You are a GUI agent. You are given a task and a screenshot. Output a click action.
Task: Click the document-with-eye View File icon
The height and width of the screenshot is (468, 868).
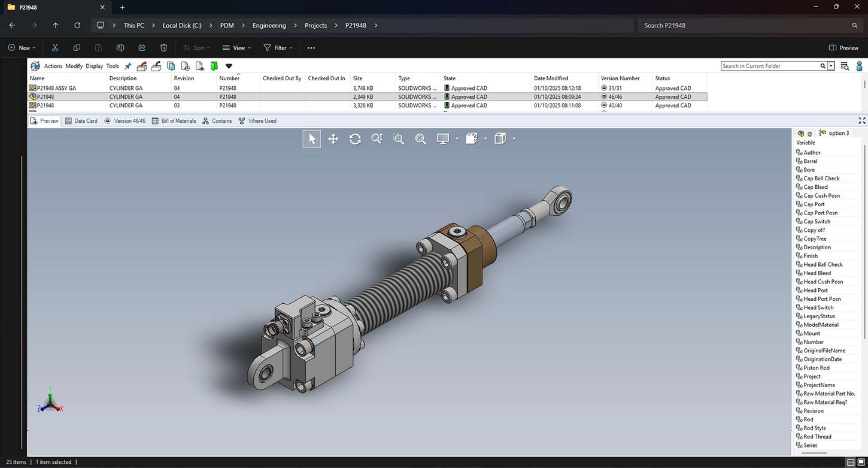[200, 66]
